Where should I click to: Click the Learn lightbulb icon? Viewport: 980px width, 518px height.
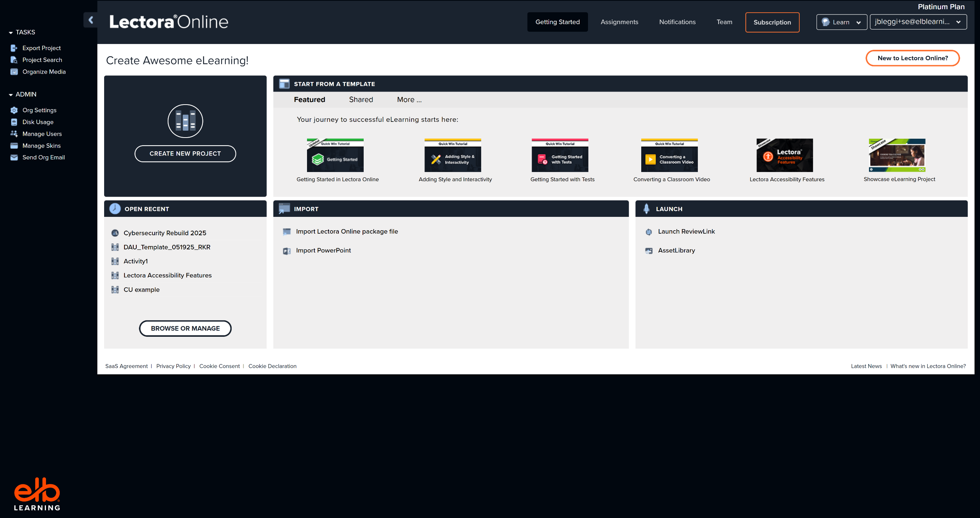pos(825,22)
